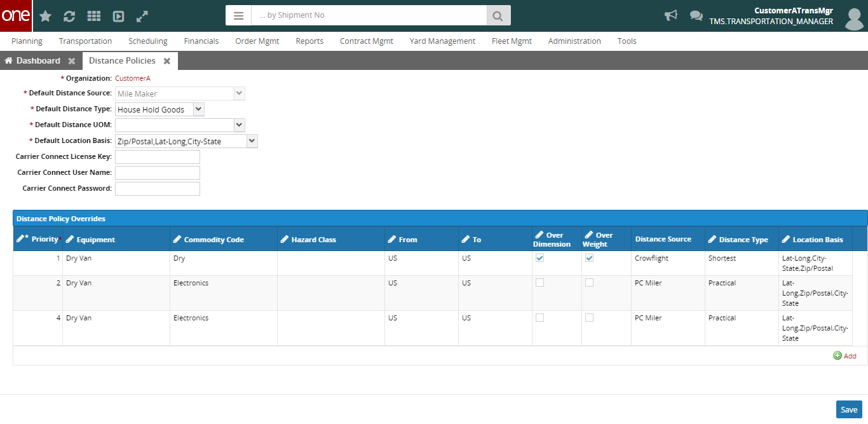
Task: Open the Scheduling menu
Action: pos(148,41)
